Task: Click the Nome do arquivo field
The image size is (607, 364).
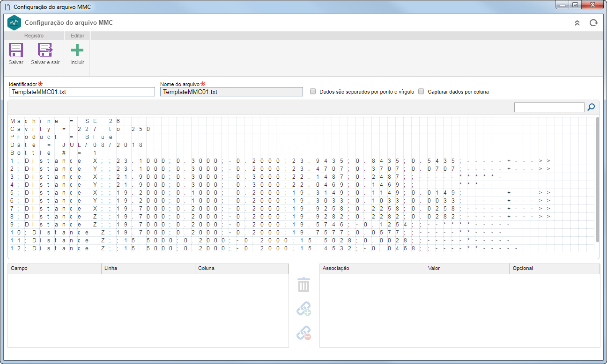Action: point(232,92)
